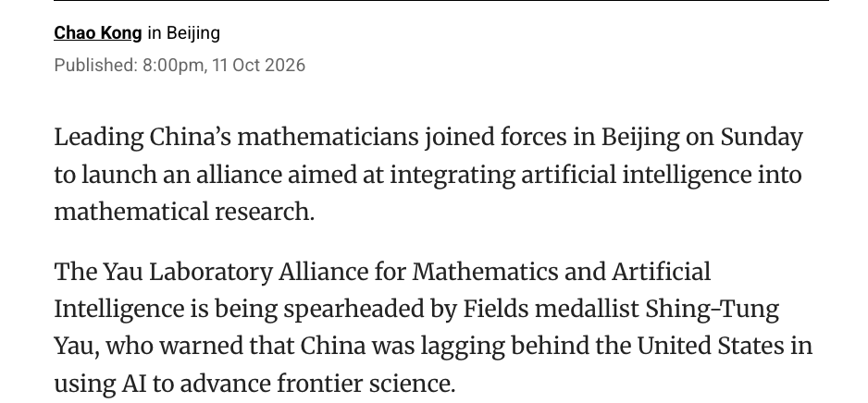
Task: Click the 'in Beijing' byline location text
Action: pos(184,33)
